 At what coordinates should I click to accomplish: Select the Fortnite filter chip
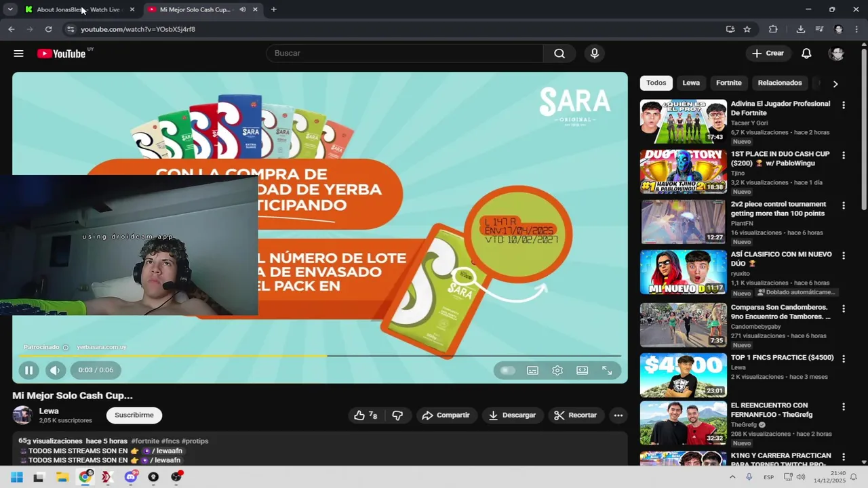pos(729,83)
